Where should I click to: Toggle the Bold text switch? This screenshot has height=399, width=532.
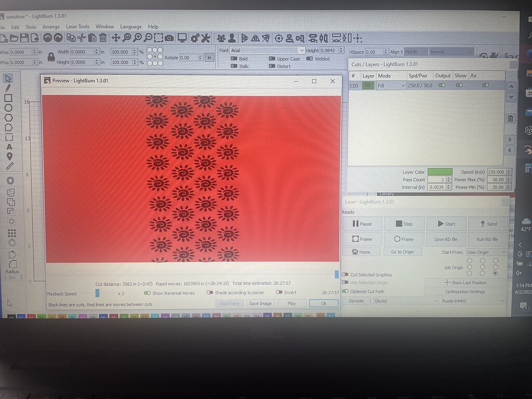pos(234,58)
